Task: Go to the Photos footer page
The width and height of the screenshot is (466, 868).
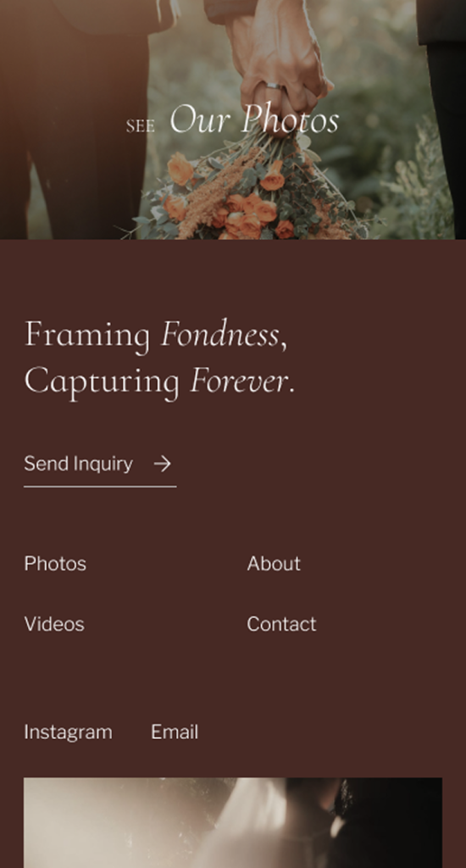Action: pos(55,564)
